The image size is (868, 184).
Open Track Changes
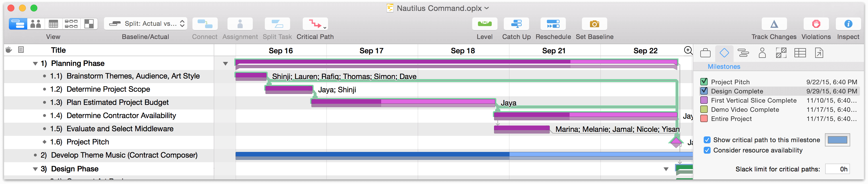point(774,24)
